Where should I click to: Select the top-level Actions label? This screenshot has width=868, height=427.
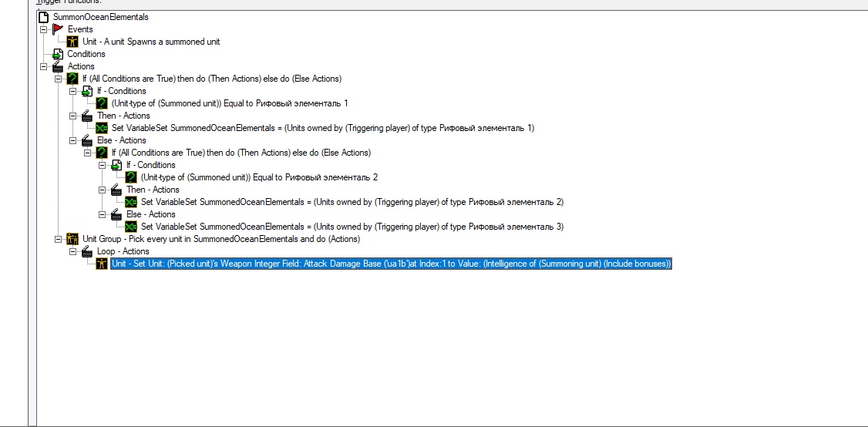tap(81, 66)
